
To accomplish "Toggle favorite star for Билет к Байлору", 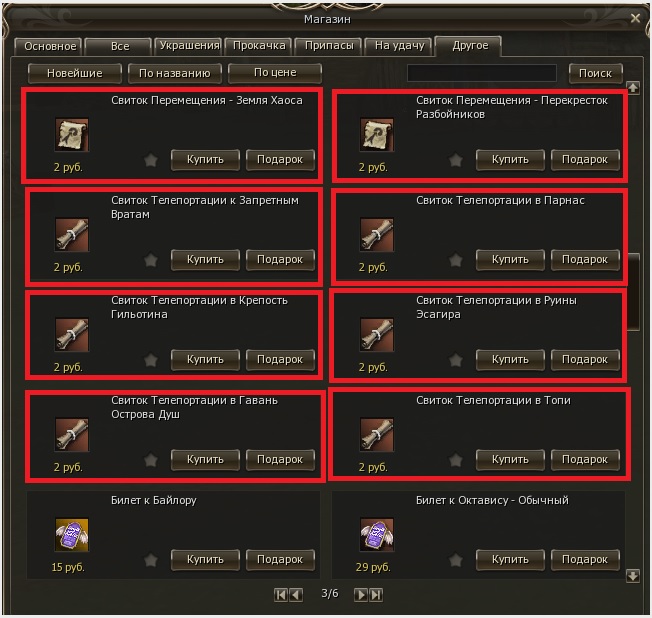I will (151, 560).
